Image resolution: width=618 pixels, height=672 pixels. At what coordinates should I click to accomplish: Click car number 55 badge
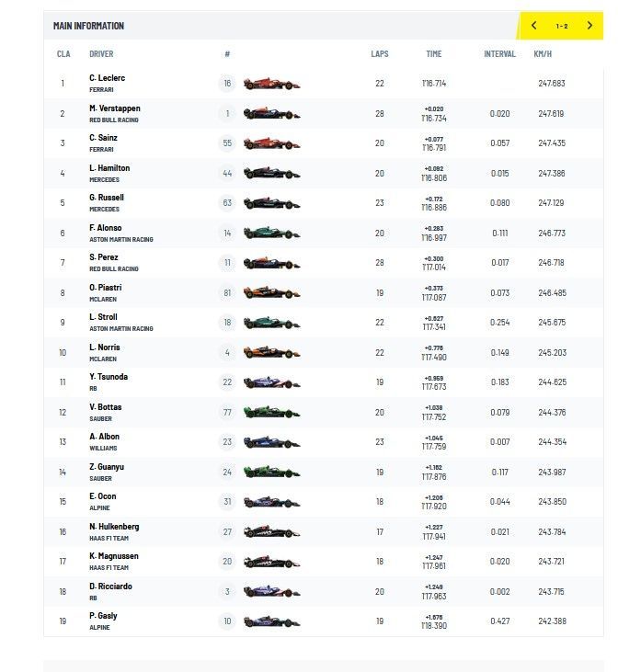coord(227,143)
